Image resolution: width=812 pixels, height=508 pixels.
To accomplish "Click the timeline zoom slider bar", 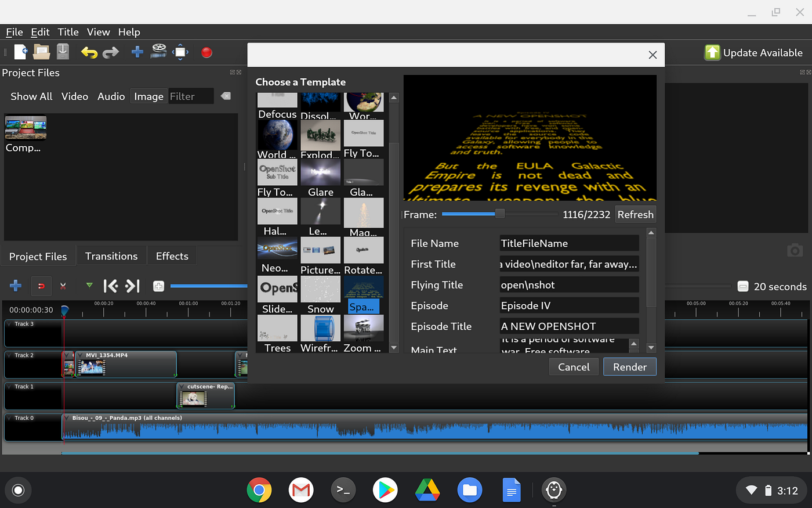I will [x=209, y=286].
